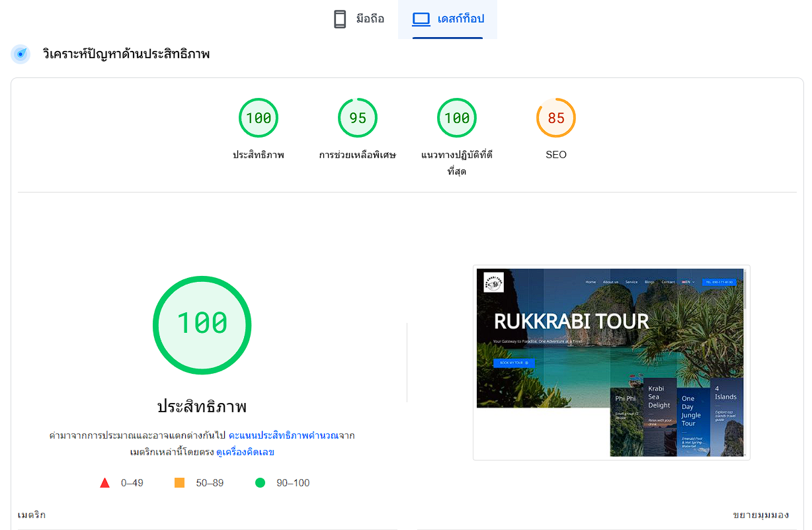Click the blue performance diagnostics icon
This screenshot has height=530, width=812.
20,54
